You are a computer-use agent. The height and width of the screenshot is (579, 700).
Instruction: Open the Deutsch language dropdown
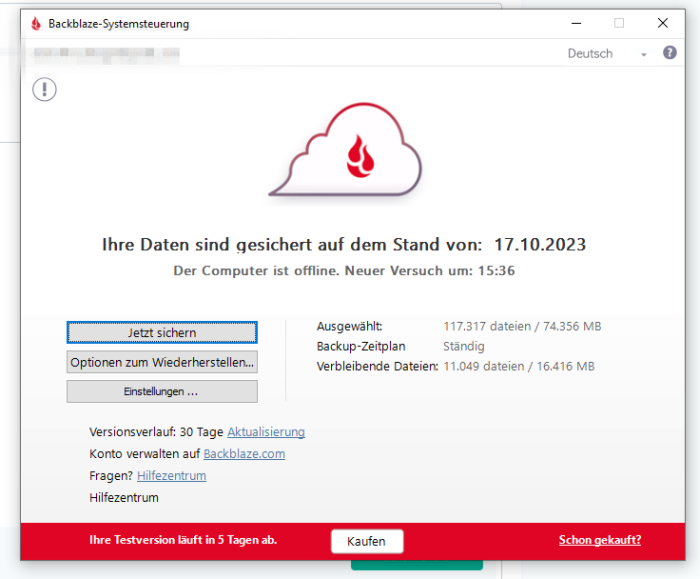(607, 54)
